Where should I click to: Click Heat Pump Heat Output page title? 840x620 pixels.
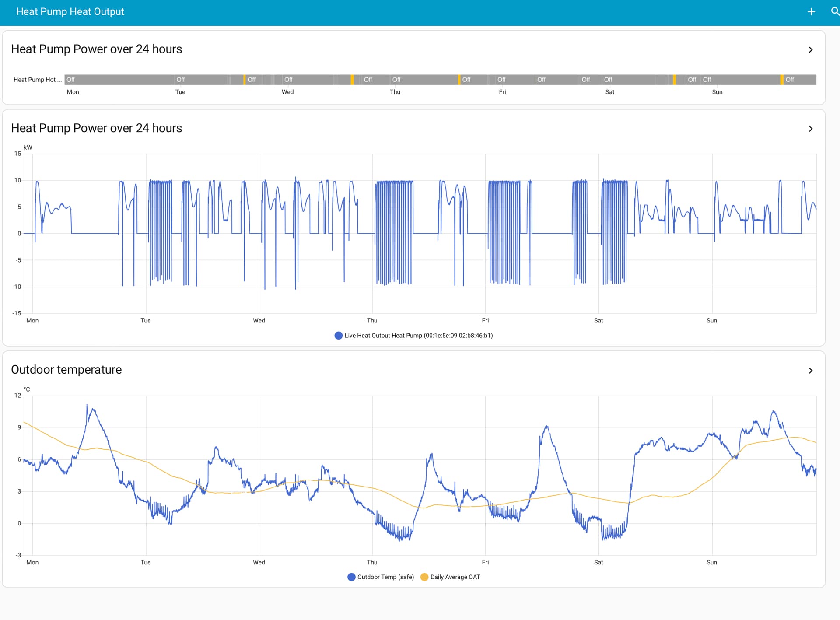tap(70, 12)
